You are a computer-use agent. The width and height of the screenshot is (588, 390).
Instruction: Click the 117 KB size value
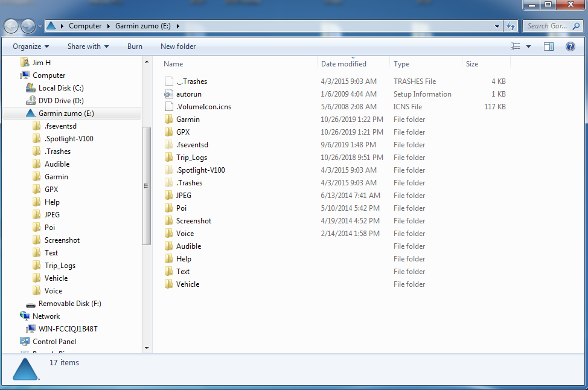(494, 107)
